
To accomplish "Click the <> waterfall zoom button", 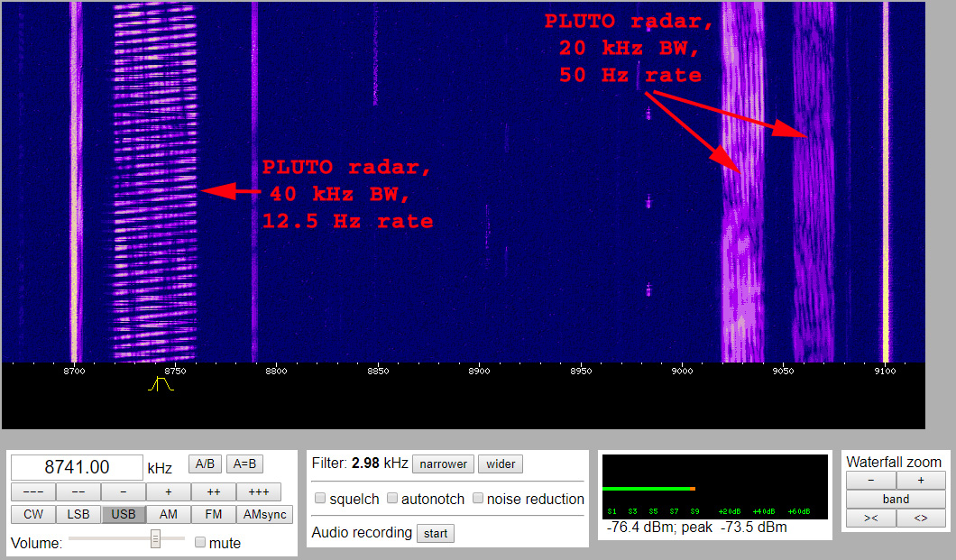I will click(921, 518).
